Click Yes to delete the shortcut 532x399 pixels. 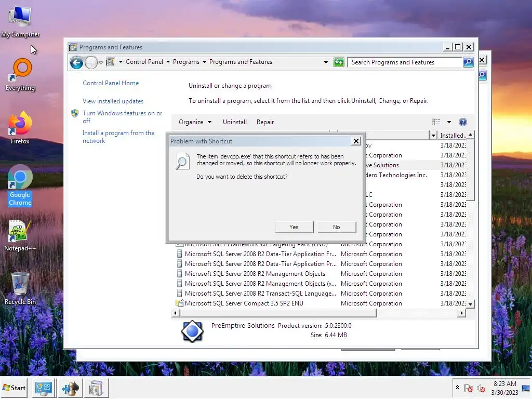(x=294, y=227)
